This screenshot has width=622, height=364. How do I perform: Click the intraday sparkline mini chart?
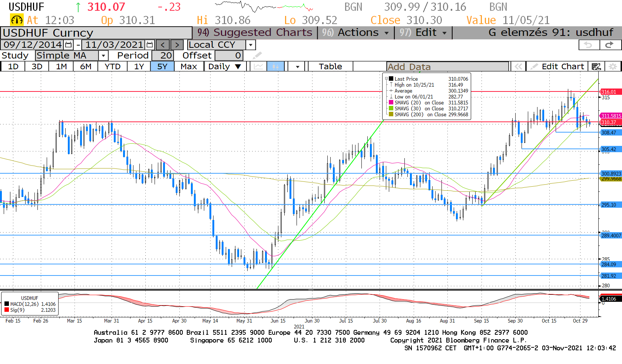(264, 7)
